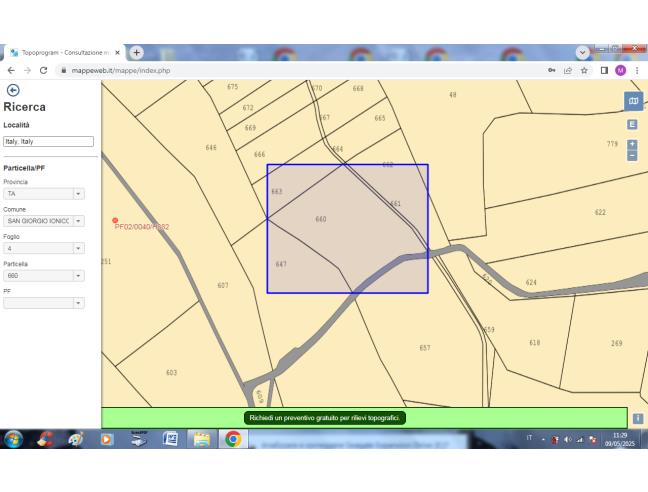Click the info icon at bottom right

pyautogui.click(x=637, y=418)
